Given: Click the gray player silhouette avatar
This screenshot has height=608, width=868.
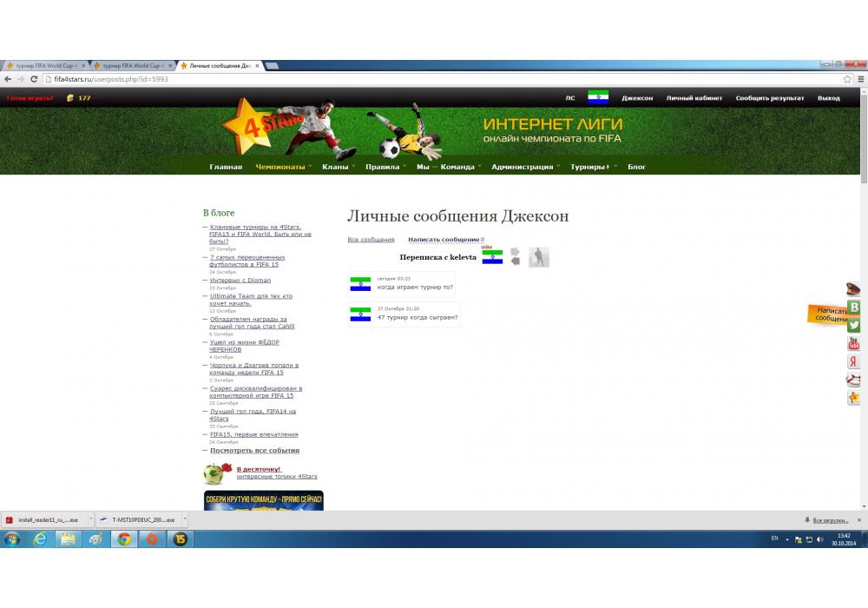Looking at the screenshot, I should click(539, 257).
